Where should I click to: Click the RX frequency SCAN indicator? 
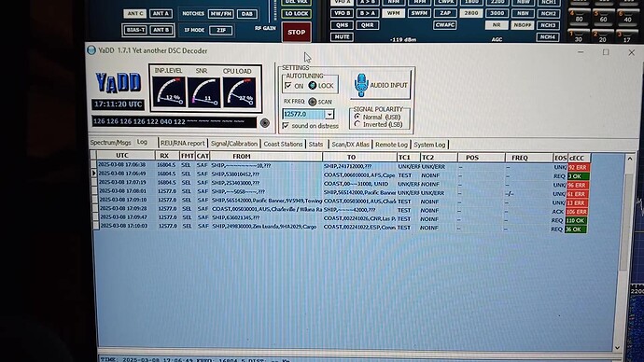point(312,102)
